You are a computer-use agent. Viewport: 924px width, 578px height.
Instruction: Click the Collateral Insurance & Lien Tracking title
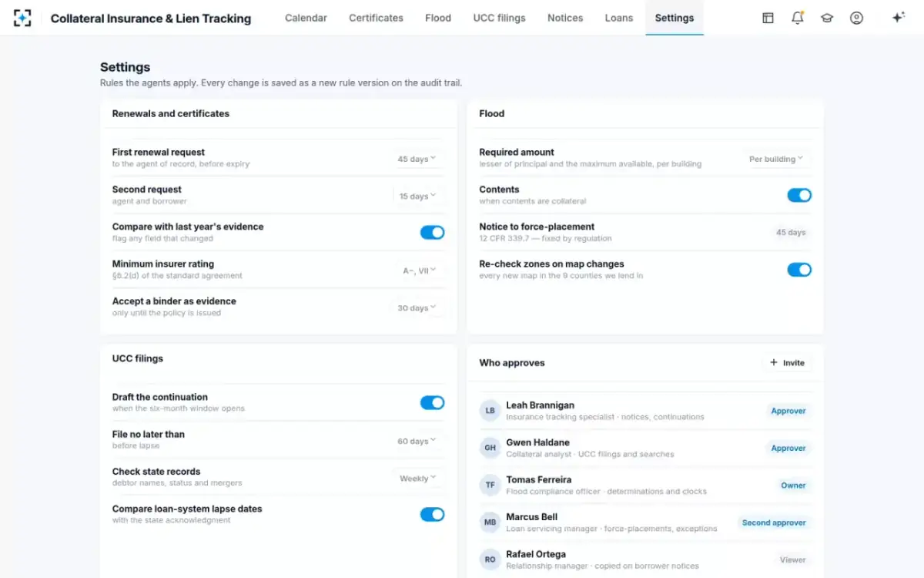(x=151, y=18)
